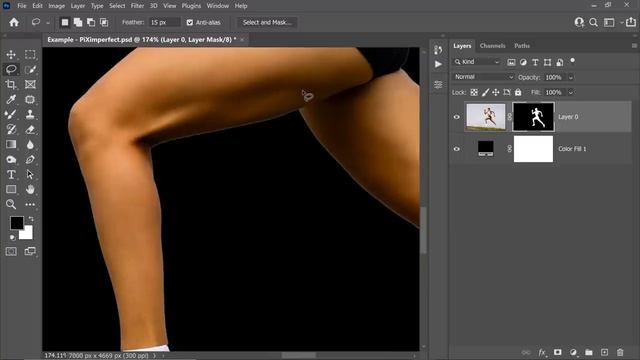Open Edit Toolbar three-dots menu

(30, 204)
